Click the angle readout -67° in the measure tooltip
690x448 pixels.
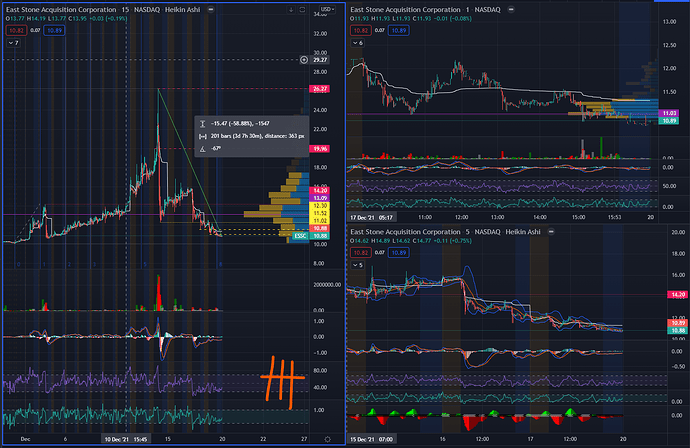pos(216,149)
